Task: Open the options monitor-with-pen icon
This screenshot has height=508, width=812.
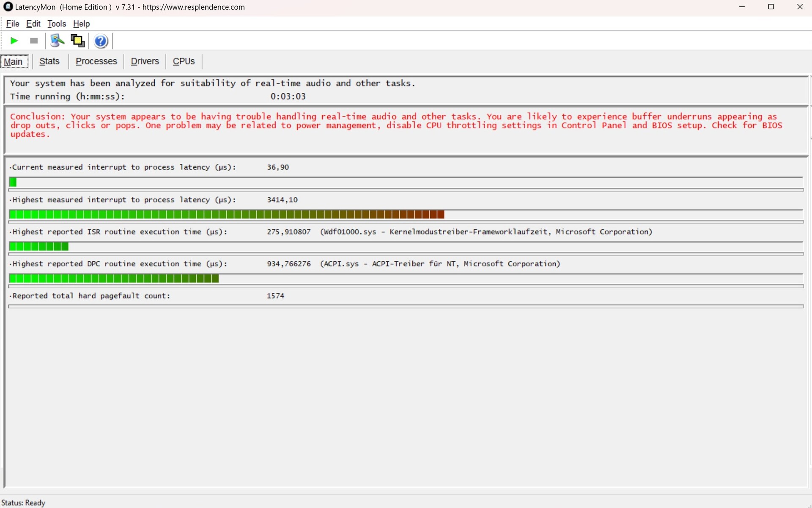Action: [57, 41]
